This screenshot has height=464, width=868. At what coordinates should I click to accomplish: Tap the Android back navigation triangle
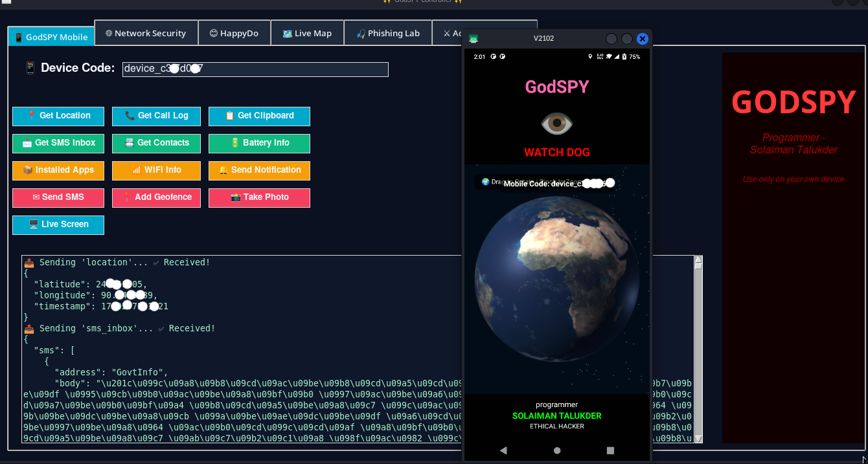(x=503, y=450)
